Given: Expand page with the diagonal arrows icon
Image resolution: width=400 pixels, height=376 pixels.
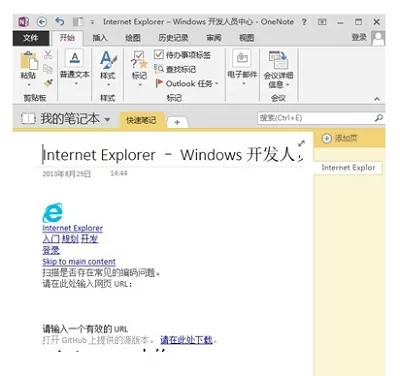Looking at the screenshot, I should [x=301, y=143].
